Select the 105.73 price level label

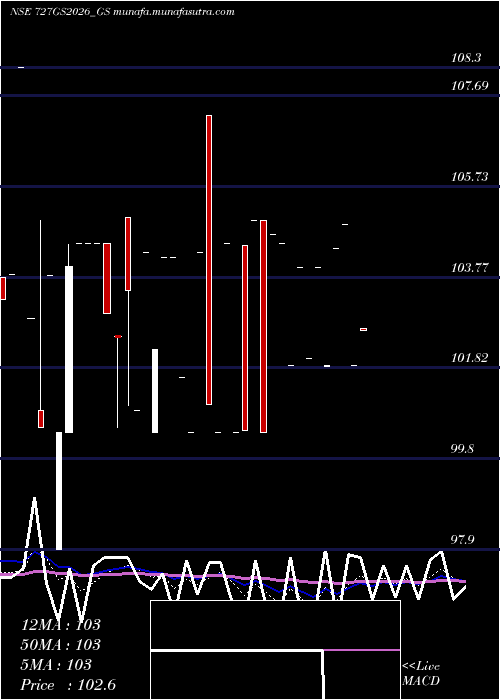pos(470,177)
